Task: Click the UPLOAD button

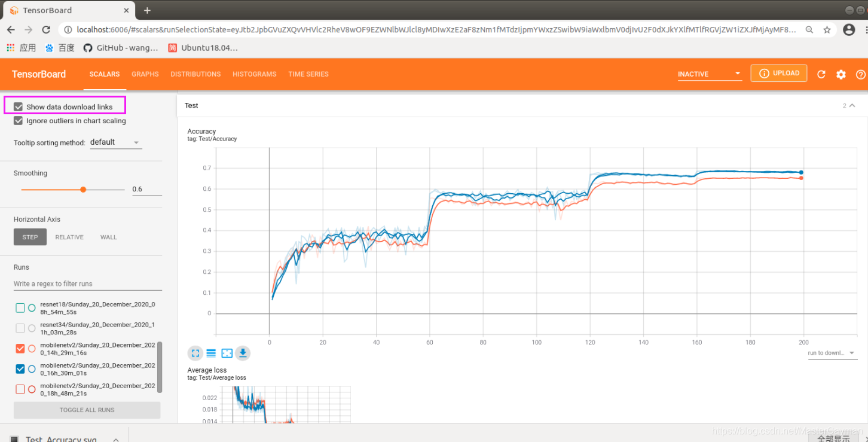Action: pos(779,73)
